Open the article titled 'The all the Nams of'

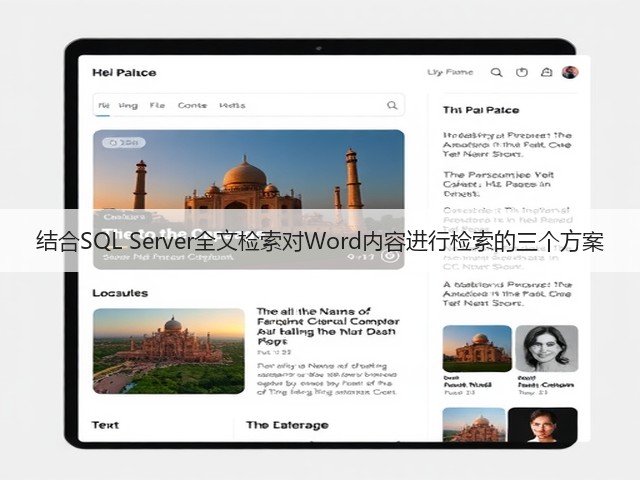click(x=328, y=326)
